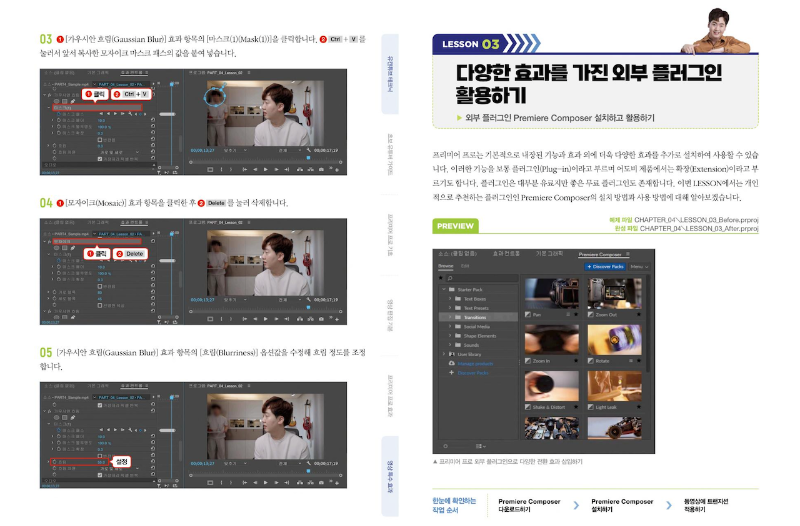Favorite the Light Leak transition with its star
This screenshot has height=526, width=800.
639,407
